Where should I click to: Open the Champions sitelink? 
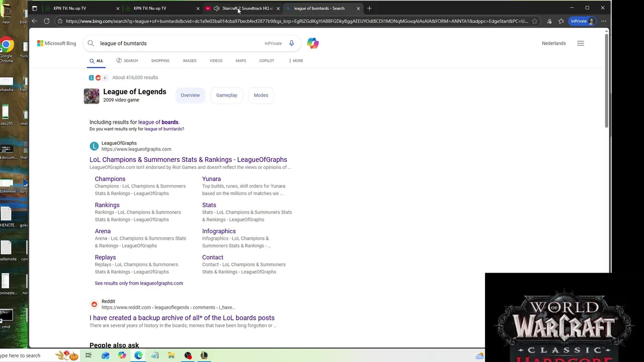[110, 179]
